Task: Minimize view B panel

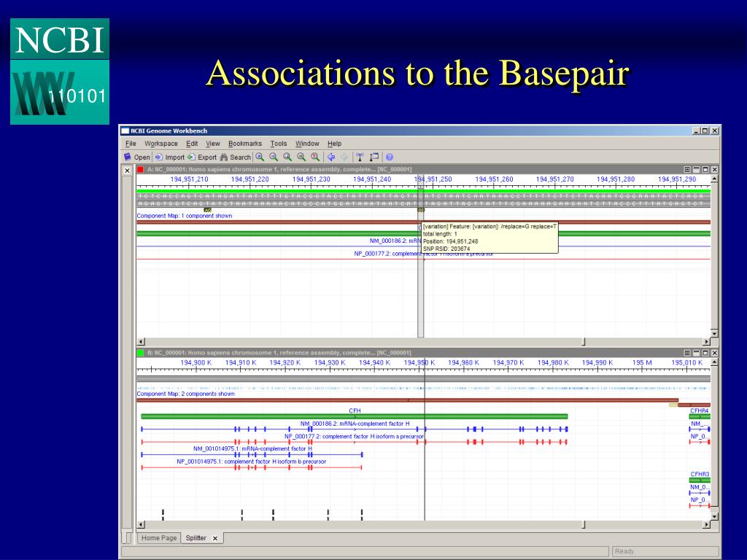Action: pyautogui.click(x=696, y=353)
